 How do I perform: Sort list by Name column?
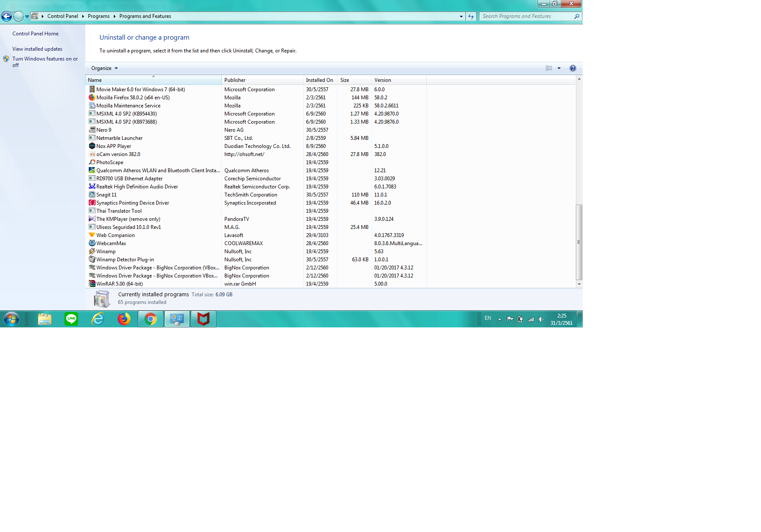[154, 80]
